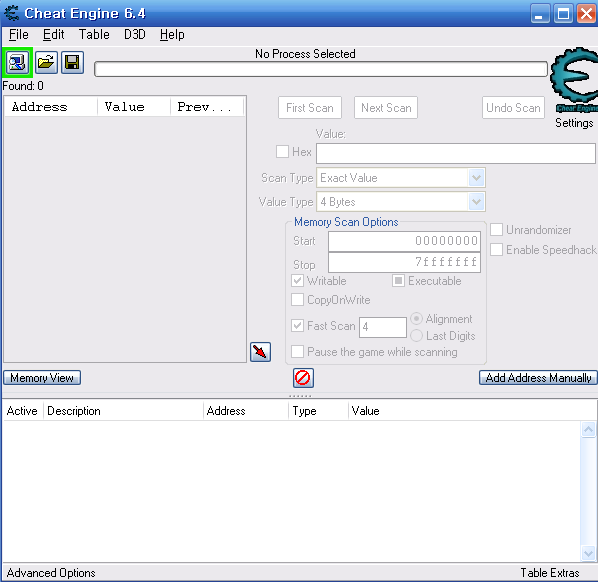Click the Cheat Engine title bar icon
The height and width of the screenshot is (582, 598).
pos(11,13)
